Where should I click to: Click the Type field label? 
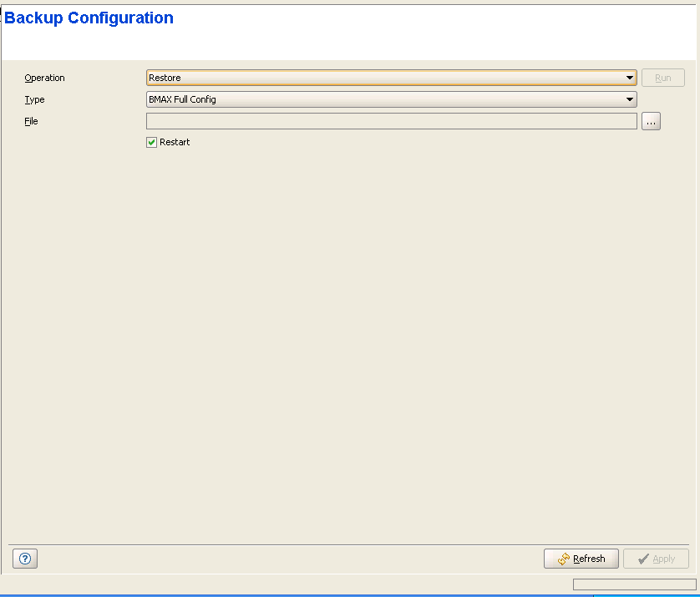point(34,99)
